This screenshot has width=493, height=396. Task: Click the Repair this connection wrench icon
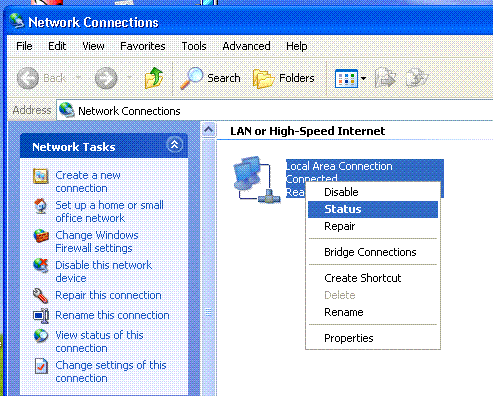41,296
